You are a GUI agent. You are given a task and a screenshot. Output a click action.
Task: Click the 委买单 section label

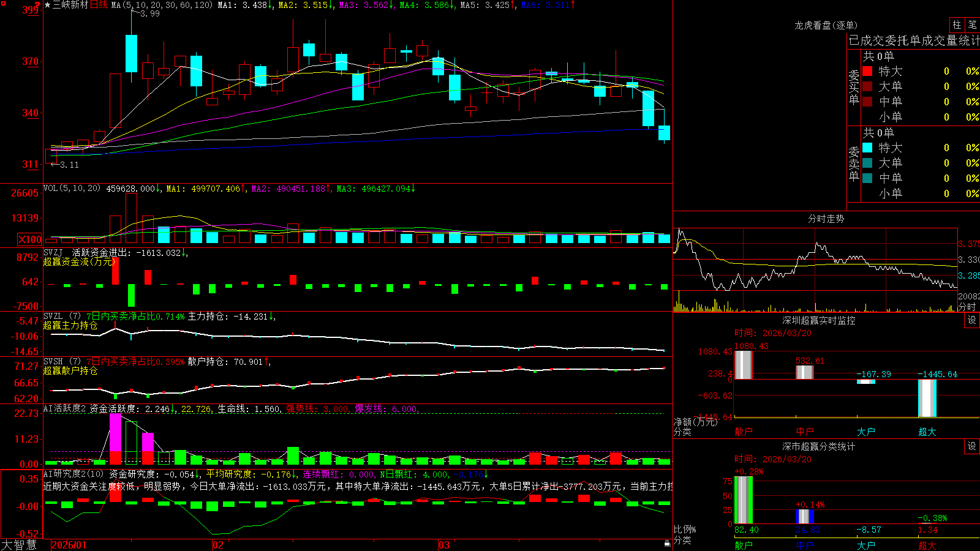[854, 87]
